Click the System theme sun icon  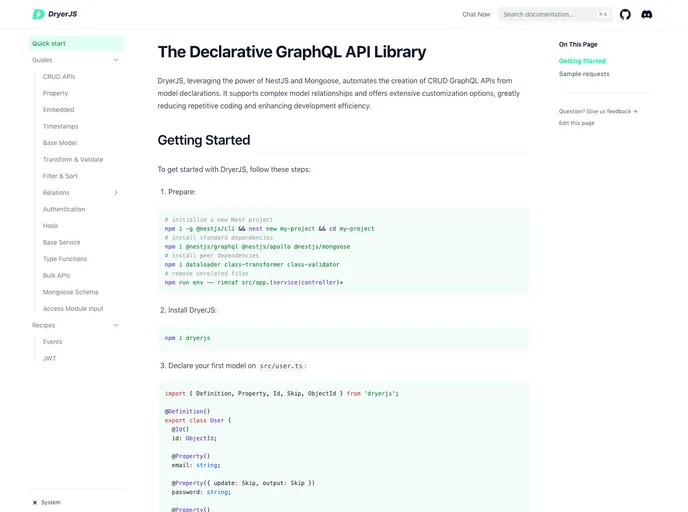tap(35, 502)
